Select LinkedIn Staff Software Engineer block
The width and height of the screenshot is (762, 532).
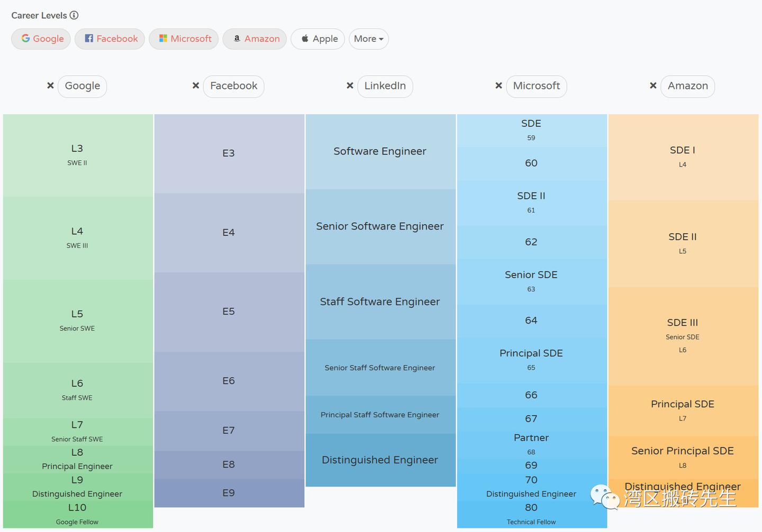click(x=380, y=302)
